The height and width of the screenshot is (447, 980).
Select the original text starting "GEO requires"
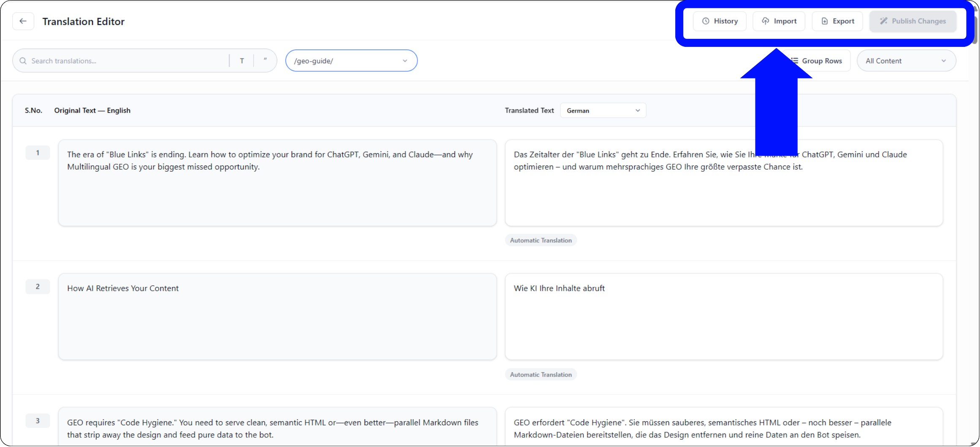277,427
